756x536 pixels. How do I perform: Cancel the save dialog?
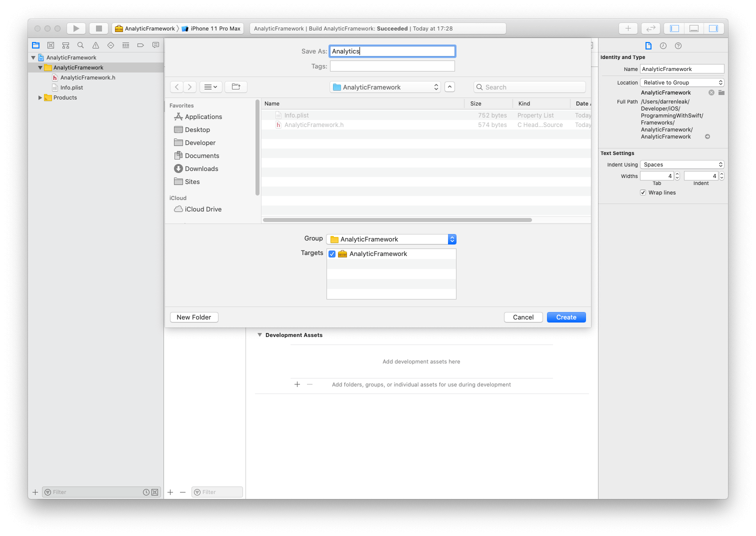pos(523,317)
